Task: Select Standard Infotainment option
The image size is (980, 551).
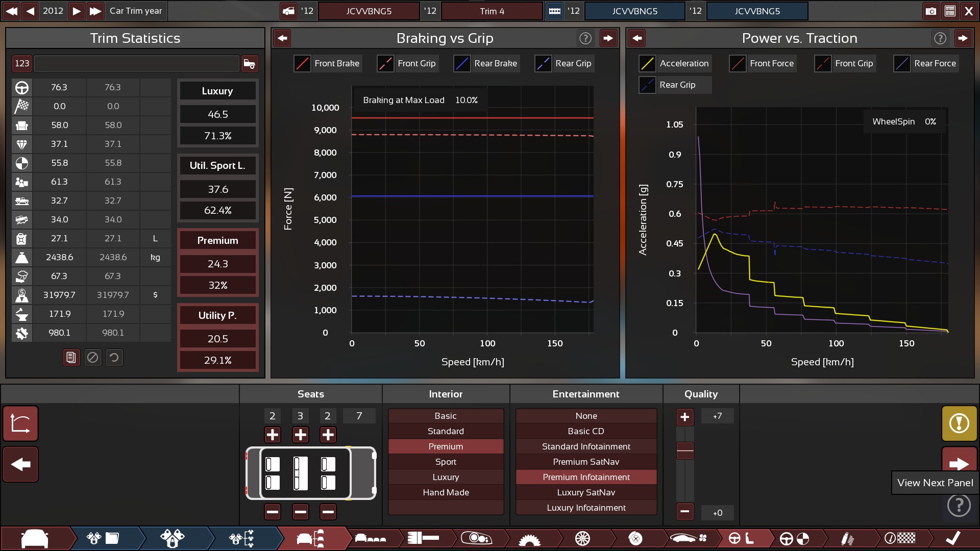Action: 586,446
